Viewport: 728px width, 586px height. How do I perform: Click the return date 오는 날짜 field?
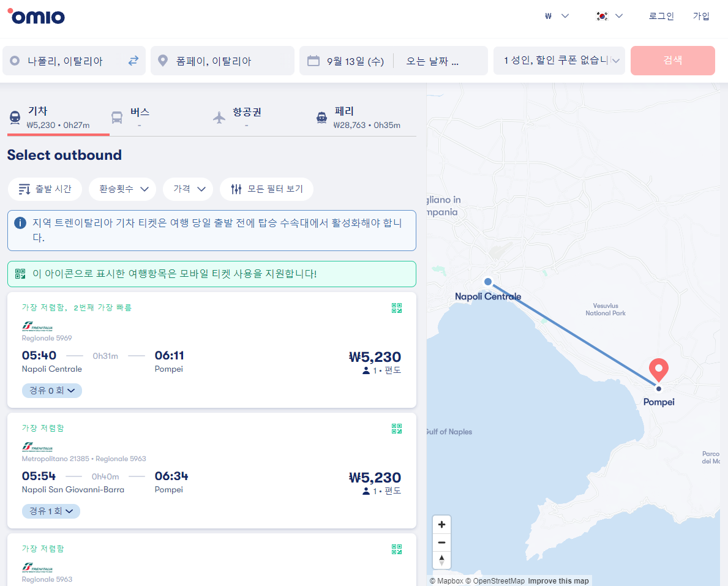click(432, 61)
